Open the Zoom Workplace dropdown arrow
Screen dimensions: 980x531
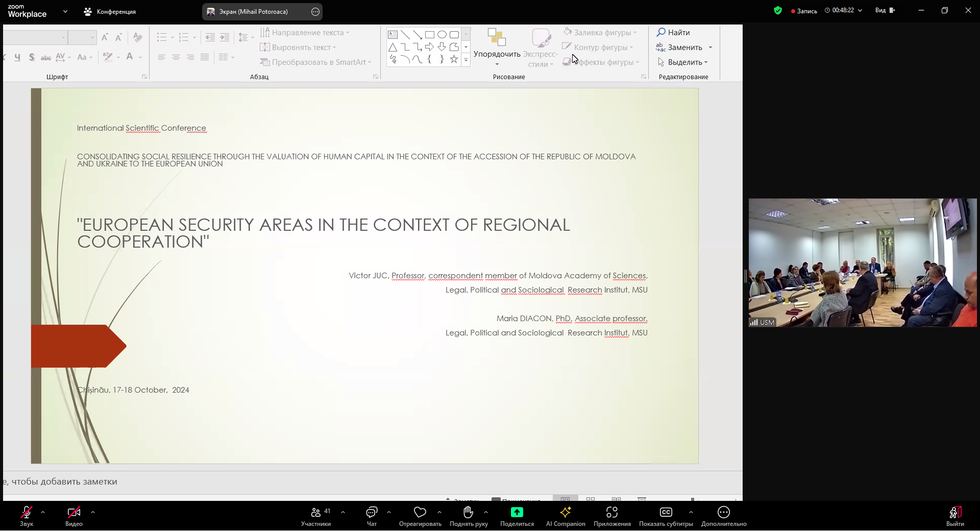click(65, 11)
